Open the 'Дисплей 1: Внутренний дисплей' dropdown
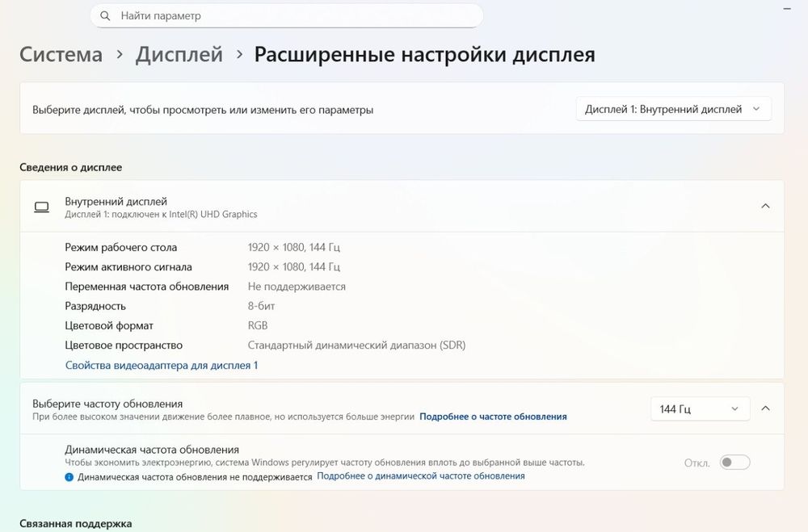This screenshot has width=808, height=532. click(673, 109)
